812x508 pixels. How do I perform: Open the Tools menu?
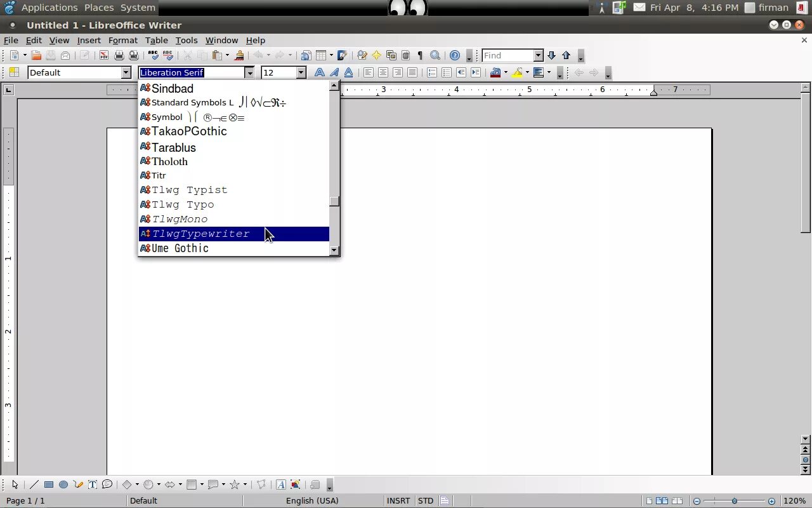tap(187, 40)
